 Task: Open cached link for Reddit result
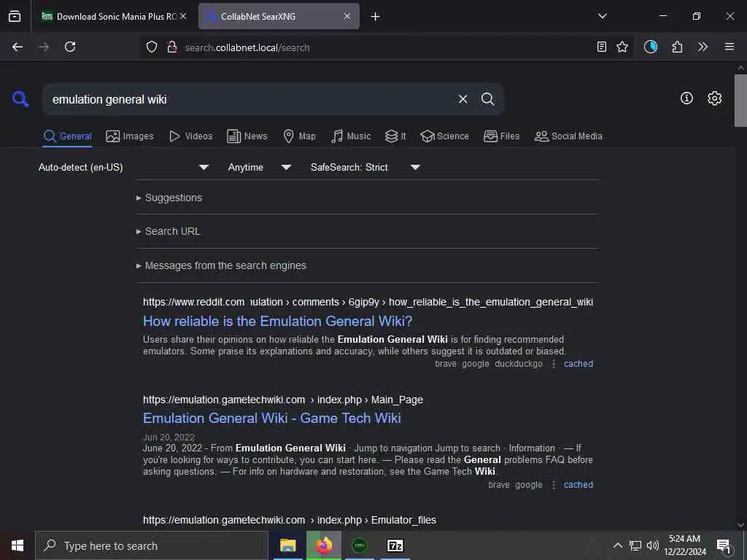[578, 364]
